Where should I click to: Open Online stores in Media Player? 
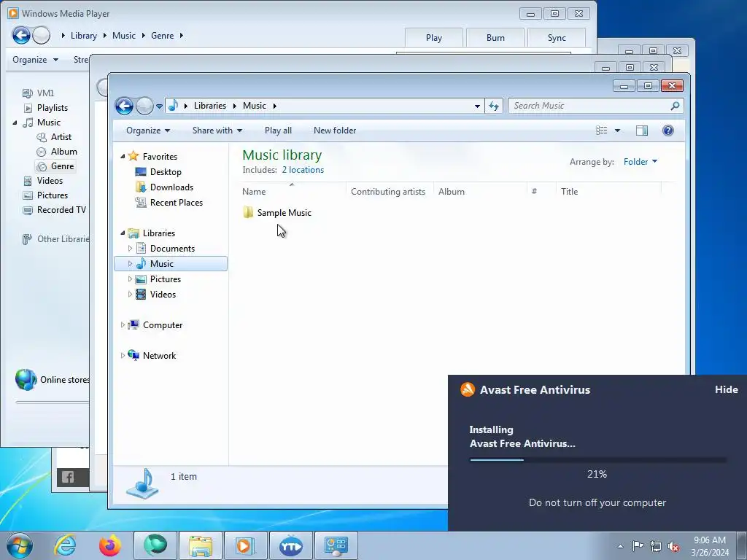(x=53, y=380)
